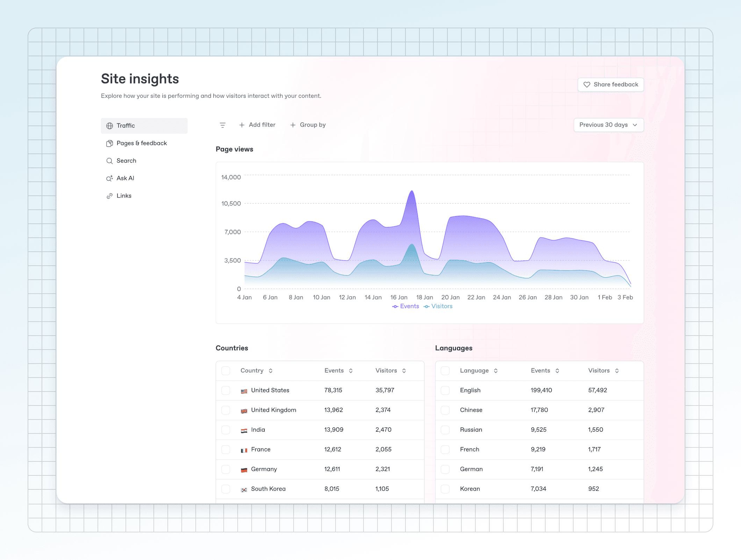This screenshot has height=560, width=741.
Task: Select the Germany row checkbox
Action: (226, 469)
